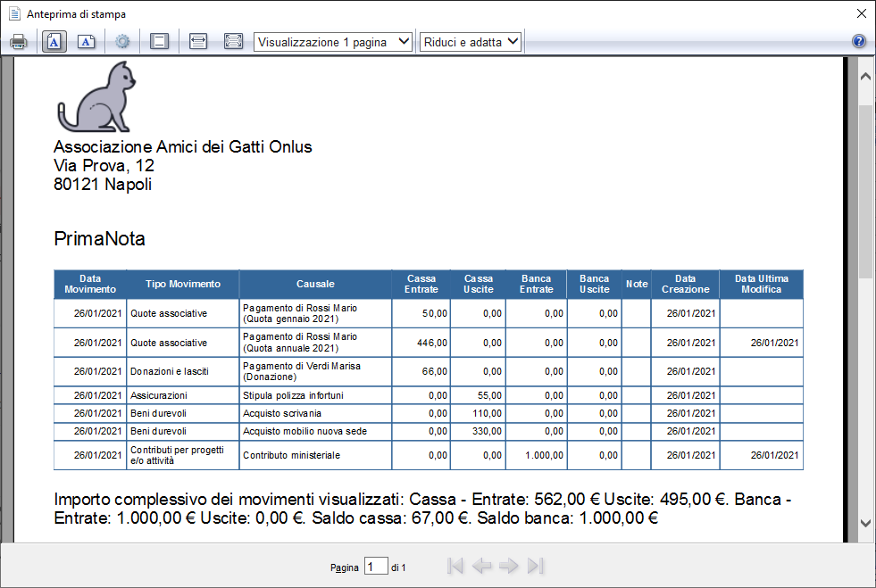876x588 pixels.
Task: Fit the preview to full width
Action: (198, 42)
